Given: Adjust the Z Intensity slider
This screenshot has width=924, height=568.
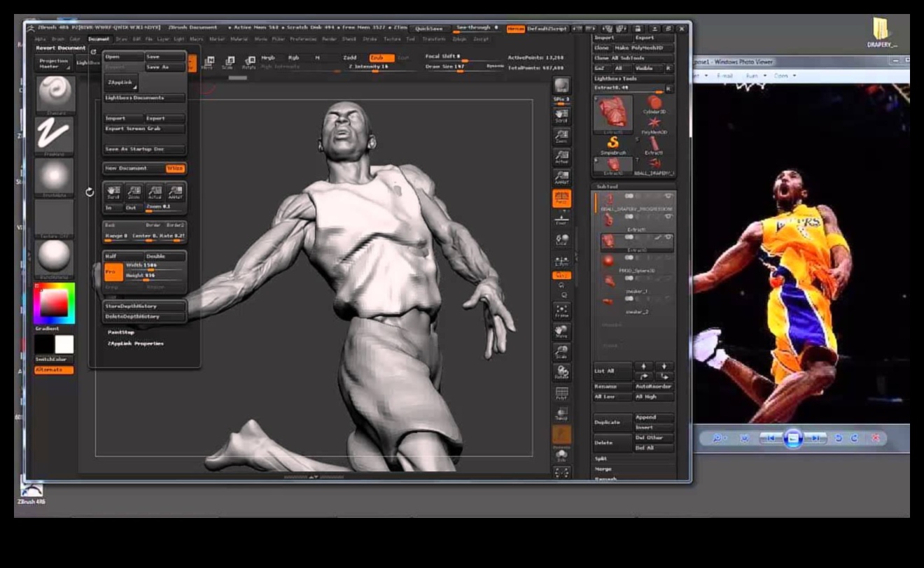Looking at the screenshot, I should (371, 67).
